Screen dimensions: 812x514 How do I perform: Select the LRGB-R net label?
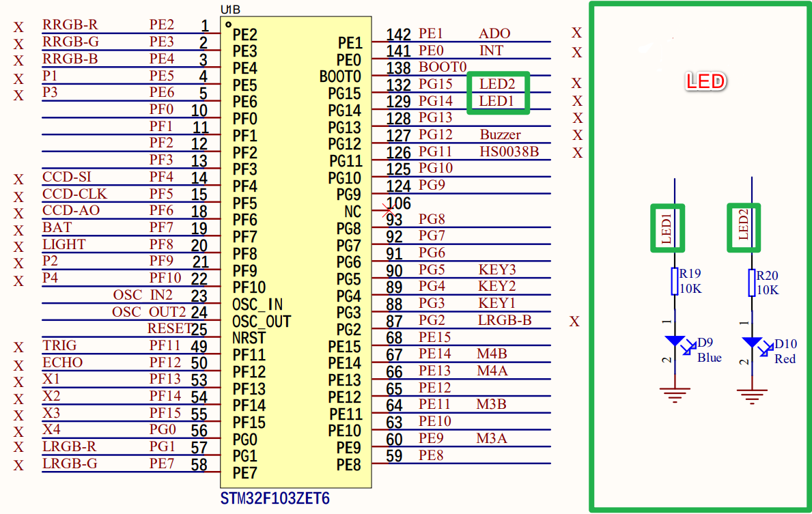pos(70,446)
